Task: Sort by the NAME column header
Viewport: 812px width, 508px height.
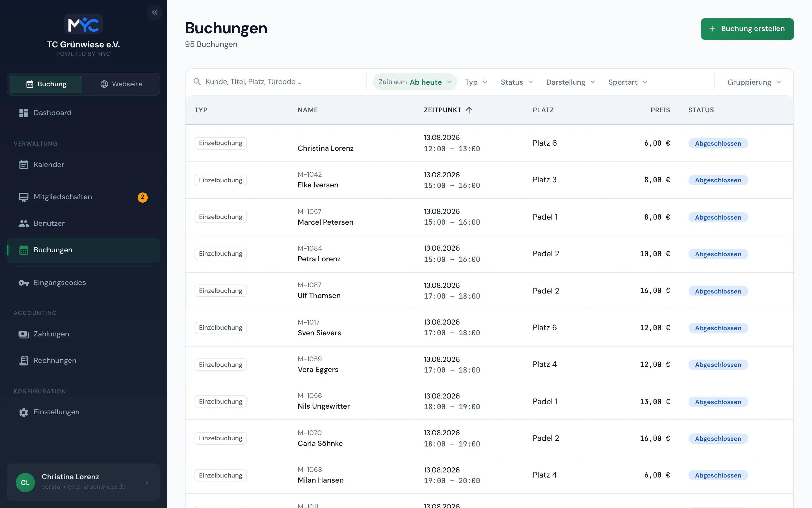Action: [308, 110]
